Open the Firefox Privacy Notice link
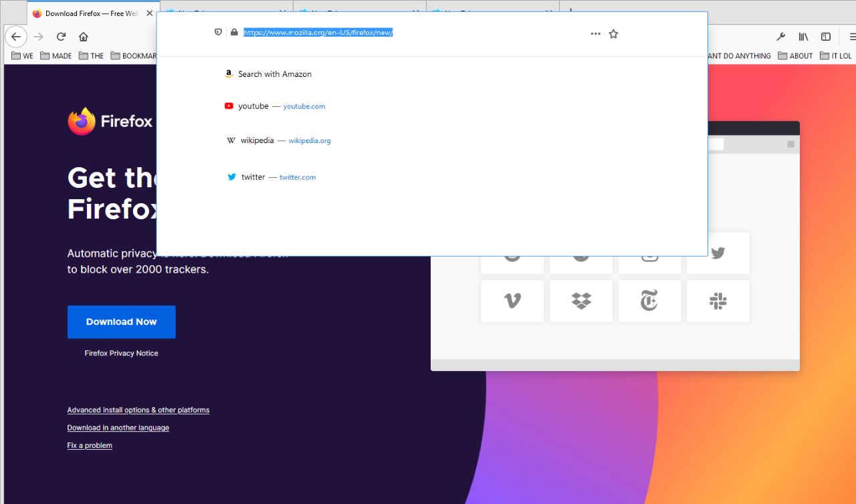This screenshot has height=504, width=856. (122, 353)
